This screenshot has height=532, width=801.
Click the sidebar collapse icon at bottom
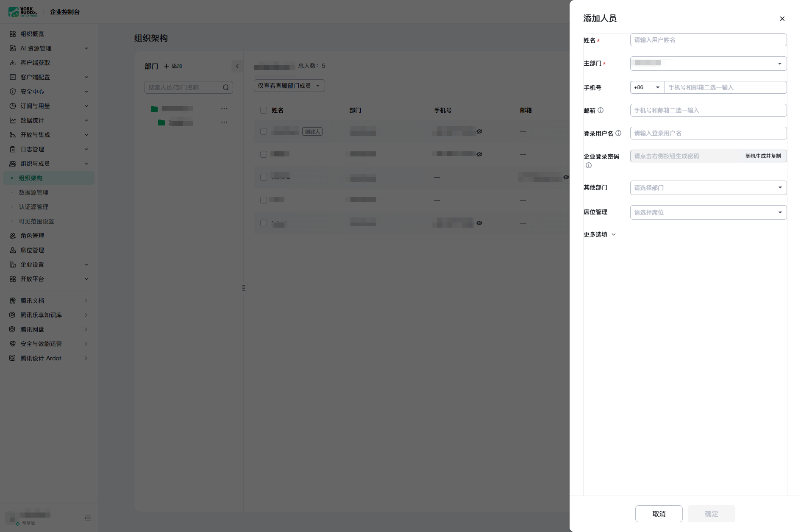[88, 518]
